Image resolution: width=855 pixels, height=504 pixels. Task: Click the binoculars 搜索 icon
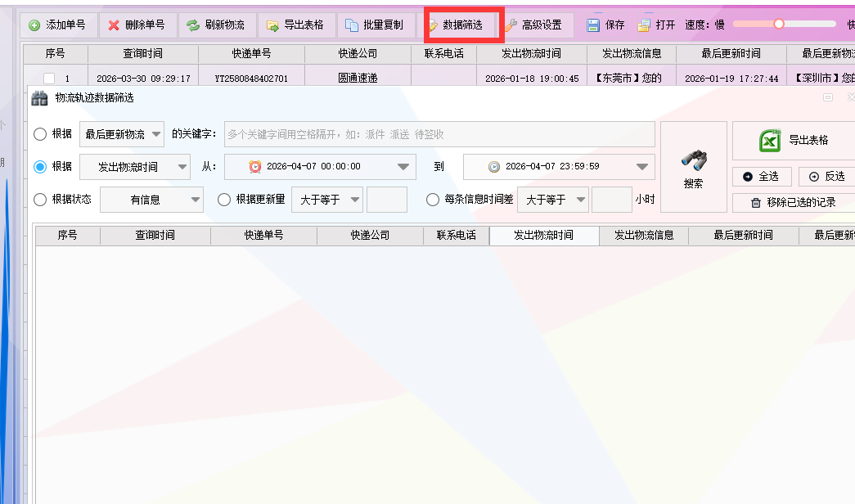click(x=693, y=160)
